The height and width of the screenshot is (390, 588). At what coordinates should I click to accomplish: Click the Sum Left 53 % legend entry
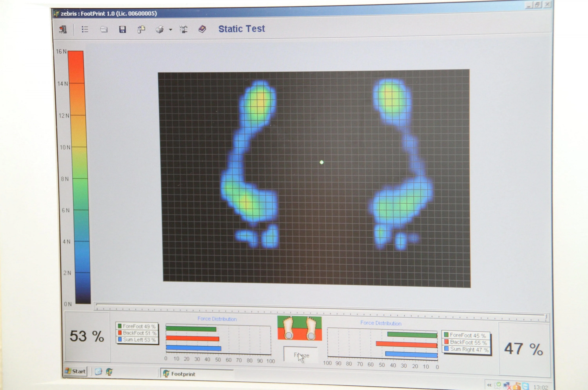coord(137,339)
